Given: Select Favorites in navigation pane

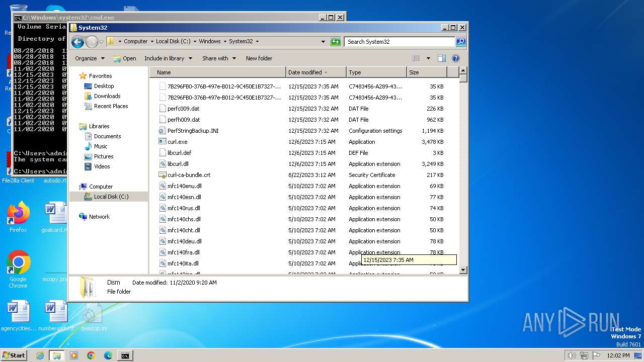Looking at the screenshot, I should pos(100,76).
